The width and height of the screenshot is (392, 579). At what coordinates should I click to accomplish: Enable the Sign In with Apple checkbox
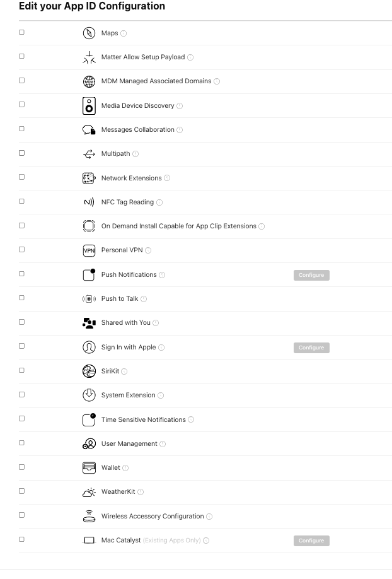(x=21, y=346)
